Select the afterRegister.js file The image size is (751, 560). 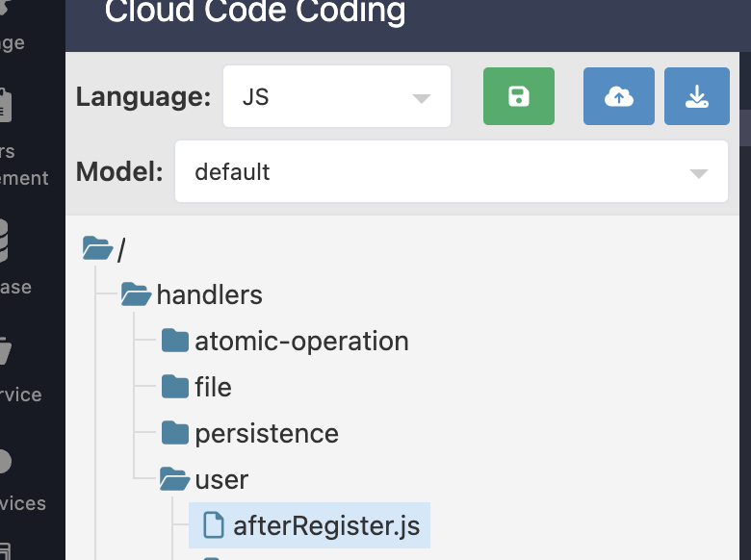(309, 525)
